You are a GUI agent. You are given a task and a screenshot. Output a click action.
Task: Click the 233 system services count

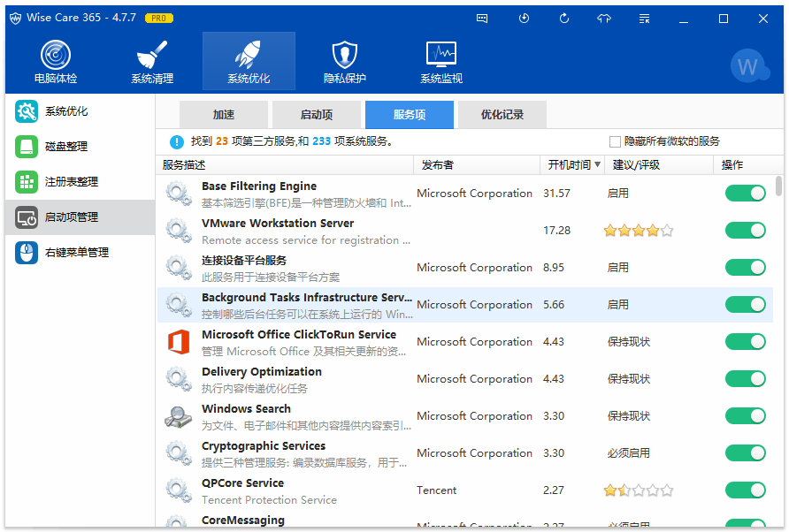[322, 141]
